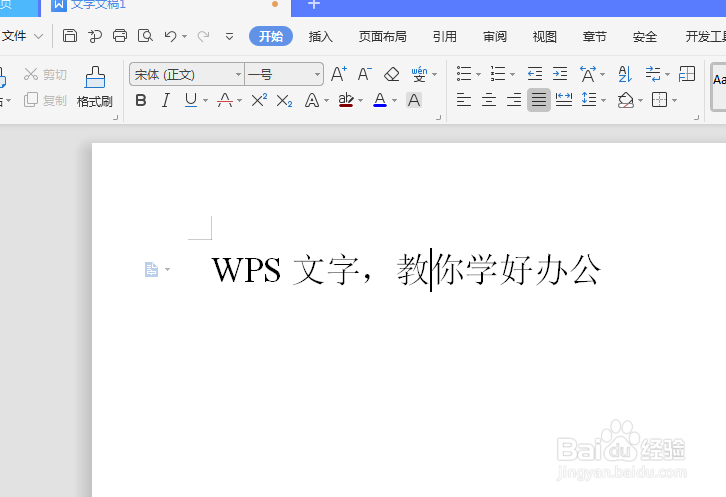The image size is (726, 497).
Task: Click the Redo arrow icon
Action: click(203, 36)
